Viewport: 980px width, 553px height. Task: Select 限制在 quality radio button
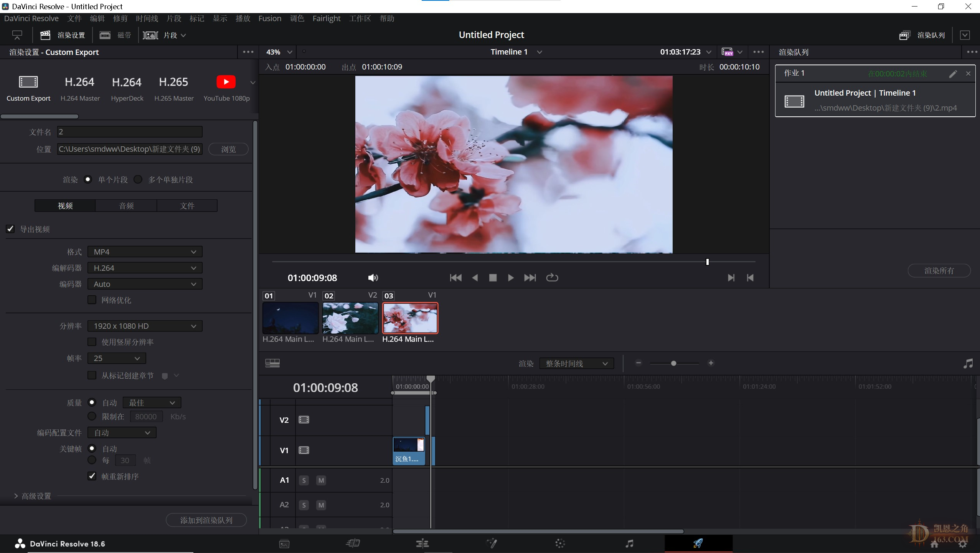click(x=92, y=416)
